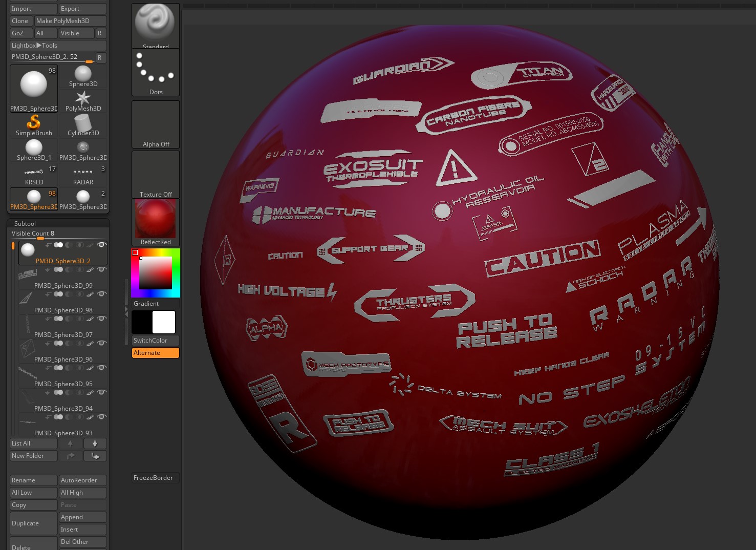This screenshot has width=756, height=550.
Task: Send the tool with GoZ
Action: pos(21,33)
